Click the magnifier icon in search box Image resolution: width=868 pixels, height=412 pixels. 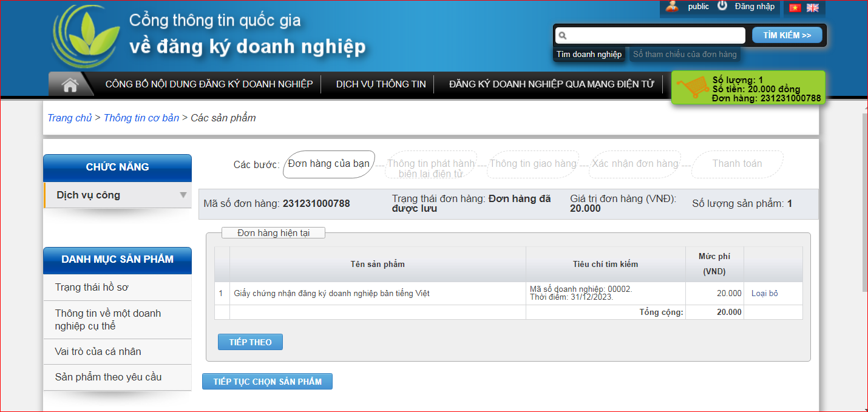click(x=562, y=36)
